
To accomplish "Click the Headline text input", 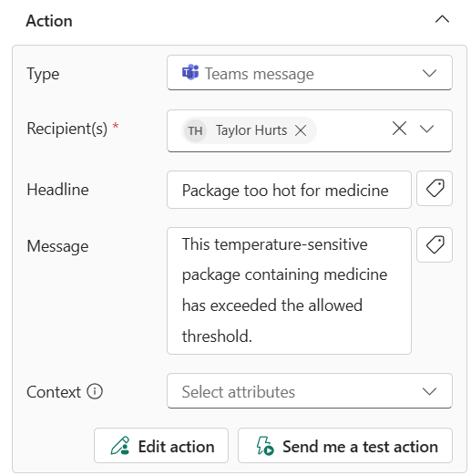I will pos(289,190).
